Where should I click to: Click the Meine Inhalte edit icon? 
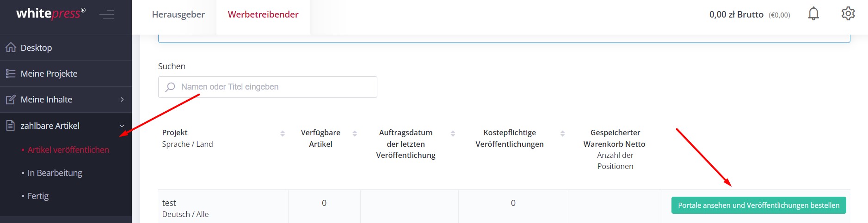(x=11, y=99)
